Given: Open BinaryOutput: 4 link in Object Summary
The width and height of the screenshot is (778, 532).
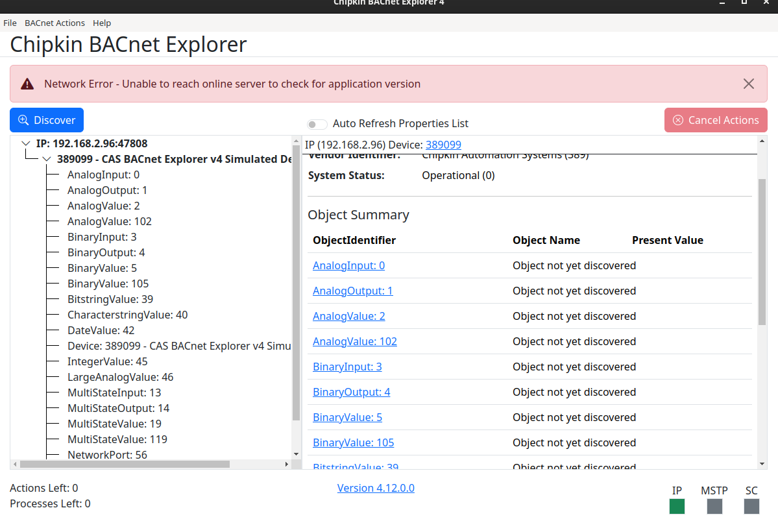Looking at the screenshot, I should [351, 392].
